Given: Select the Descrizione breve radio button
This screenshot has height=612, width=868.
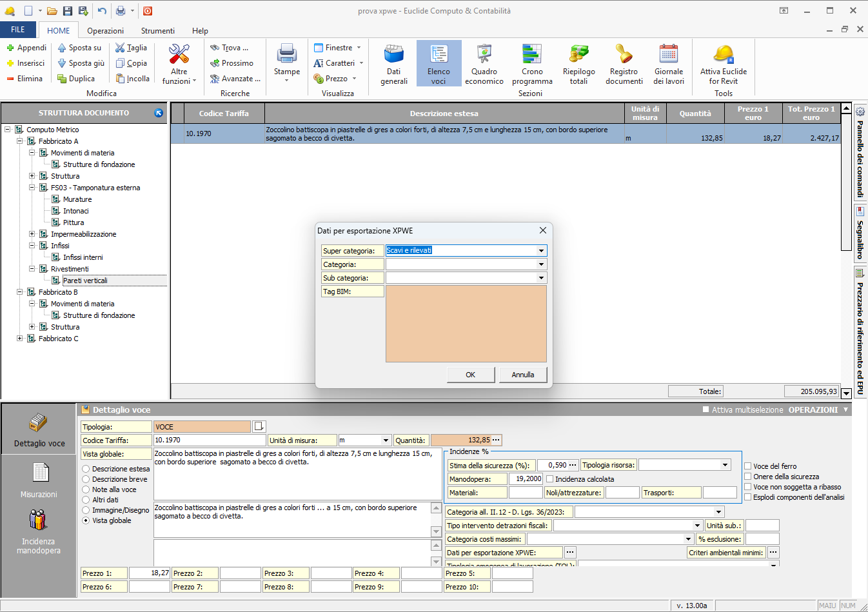Looking at the screenshot, I should pyautogui.click(x=86, y=479).
